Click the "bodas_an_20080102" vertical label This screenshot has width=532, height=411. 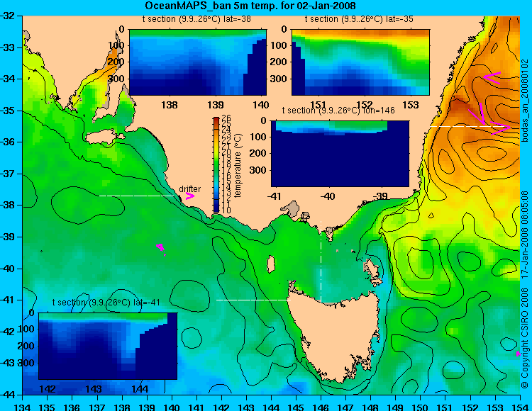coord(526,101)
